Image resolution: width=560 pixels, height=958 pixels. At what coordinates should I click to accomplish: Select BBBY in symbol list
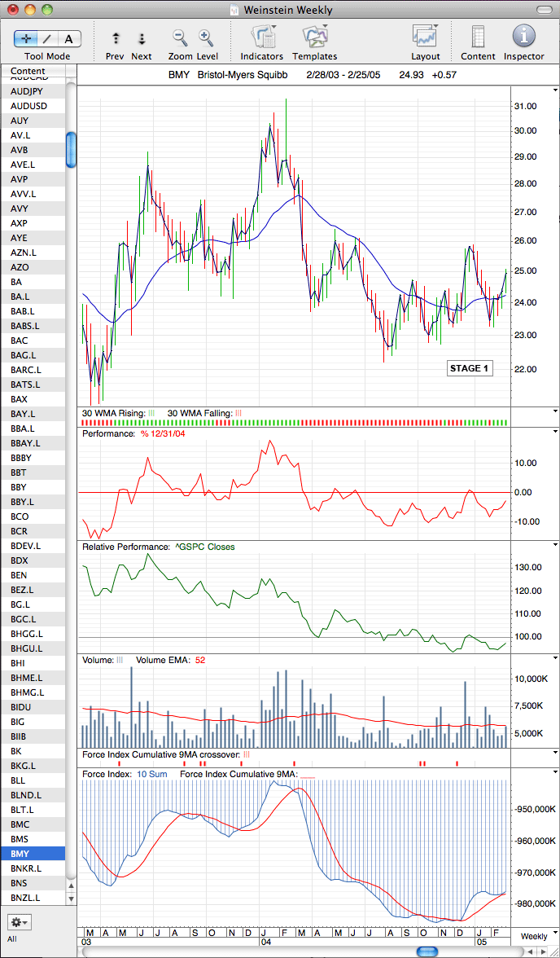pyautogui.click(x=33, y=458)
